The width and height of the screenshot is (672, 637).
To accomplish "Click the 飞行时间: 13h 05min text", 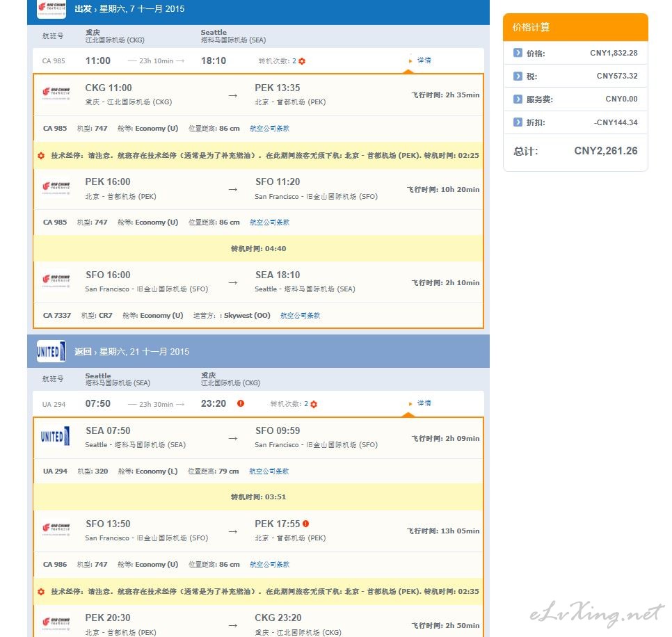I will pyautogui.click(x=443, y=531).
